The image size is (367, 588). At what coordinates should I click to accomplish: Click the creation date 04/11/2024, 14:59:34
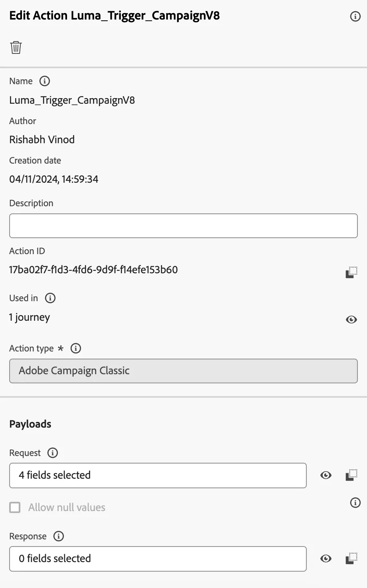(54, 179)
